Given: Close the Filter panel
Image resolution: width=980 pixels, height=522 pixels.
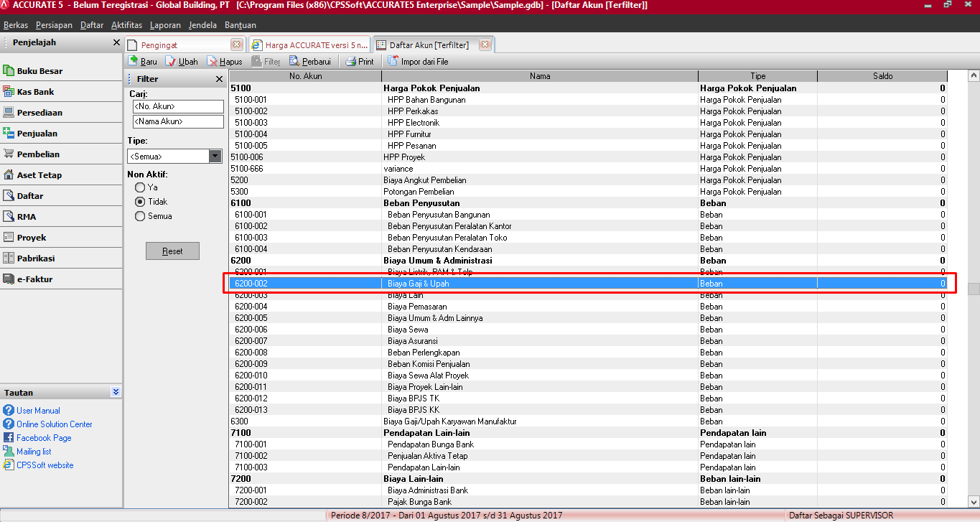Looking at the screenshot, I should pyautogui.click(x=219, y=79).
